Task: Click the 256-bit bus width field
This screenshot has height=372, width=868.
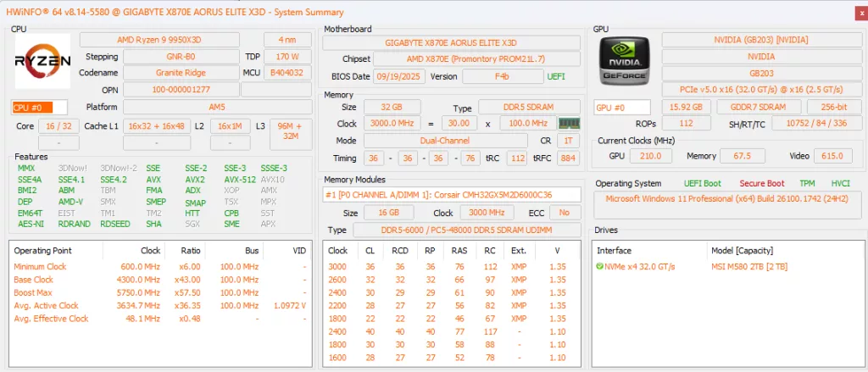Action: tap(834, 108)
